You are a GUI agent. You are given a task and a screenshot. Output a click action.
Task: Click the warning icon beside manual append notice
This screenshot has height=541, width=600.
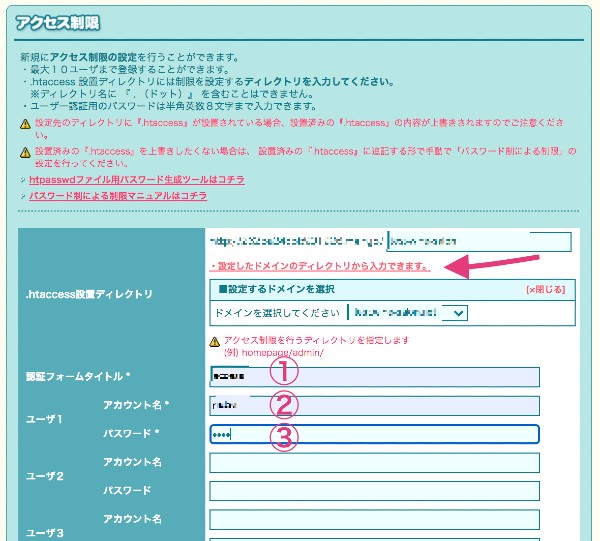[x=25, y=153]
